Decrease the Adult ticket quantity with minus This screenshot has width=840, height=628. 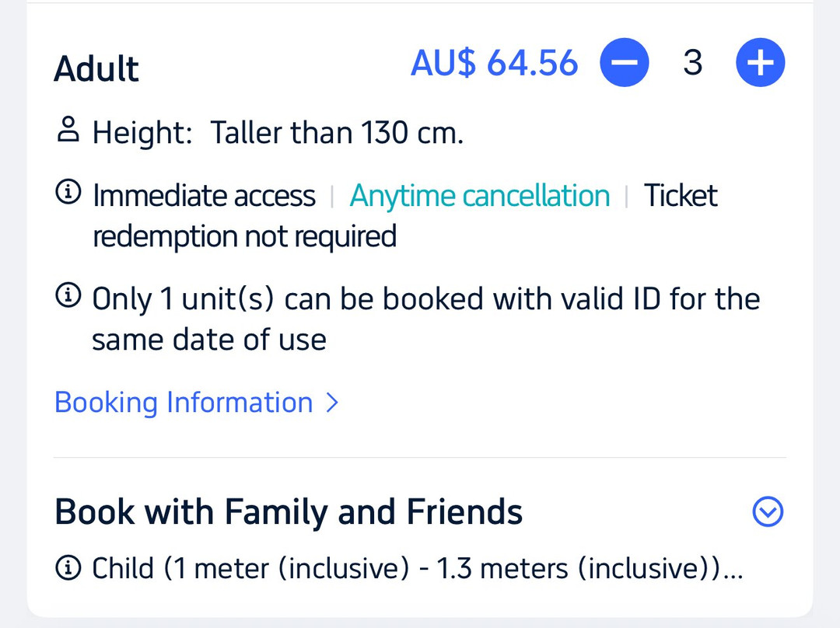tap(624, 63)
